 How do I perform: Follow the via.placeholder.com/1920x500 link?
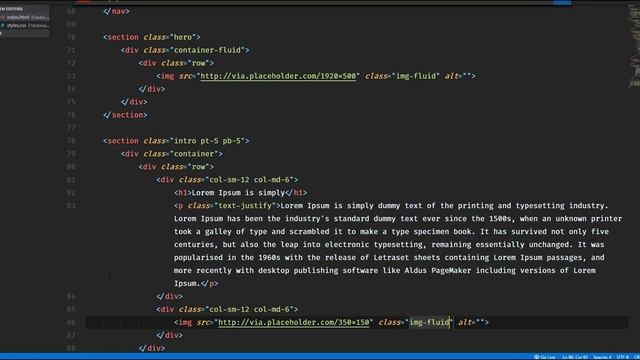pyautogui.click(x=278, y=76)
